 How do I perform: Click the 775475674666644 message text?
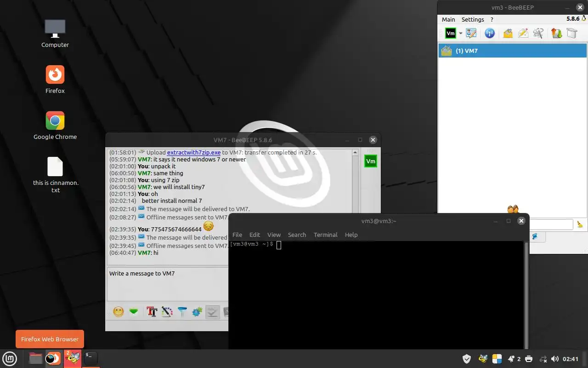point(176,229)
